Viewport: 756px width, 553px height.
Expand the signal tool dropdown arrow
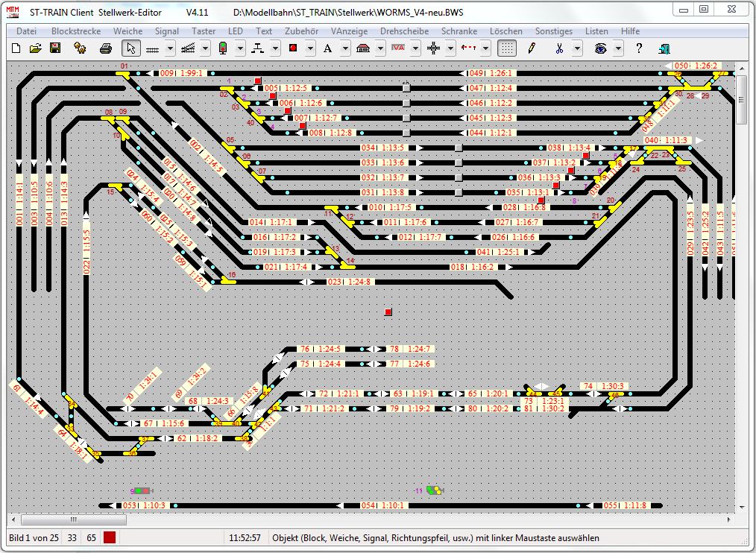[x=240, y=48]
